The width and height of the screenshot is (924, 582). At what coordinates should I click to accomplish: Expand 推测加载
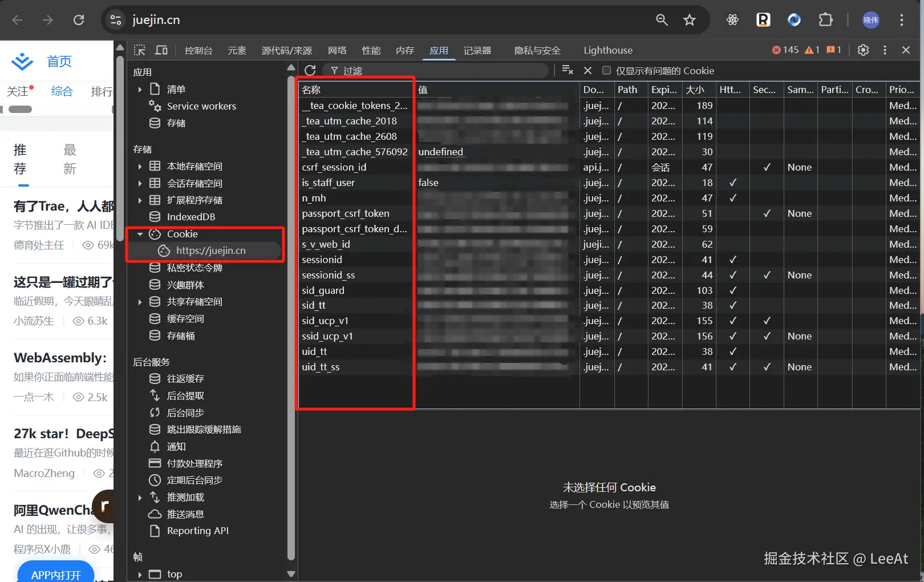140,498
